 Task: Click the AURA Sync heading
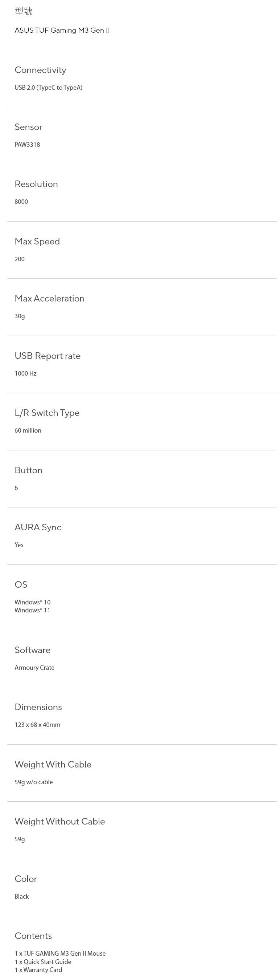coord(38,527)
